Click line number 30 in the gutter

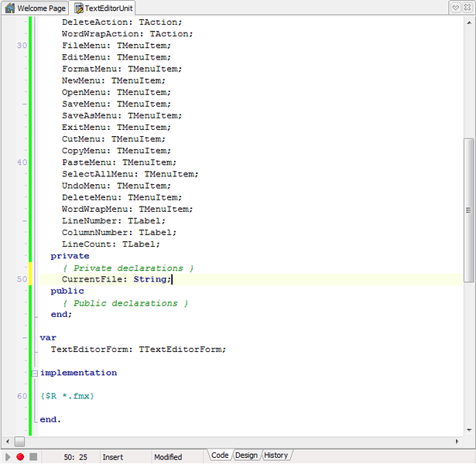click(x=22, y=46)
